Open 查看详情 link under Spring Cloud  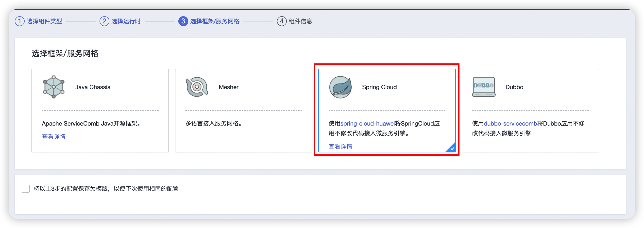[340, 146]
